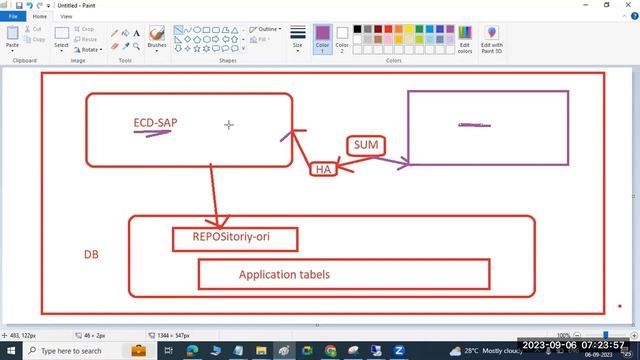Click the Cut scissors button
Image resolution: width=640 pixels, height=360 pixels.
pyautogui.click(x=33, y=29)
